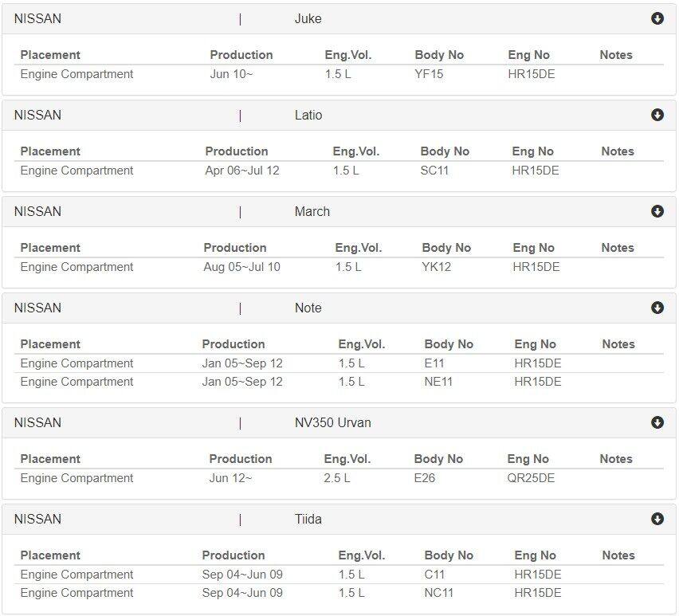Click Production column header under Latio

237,151
